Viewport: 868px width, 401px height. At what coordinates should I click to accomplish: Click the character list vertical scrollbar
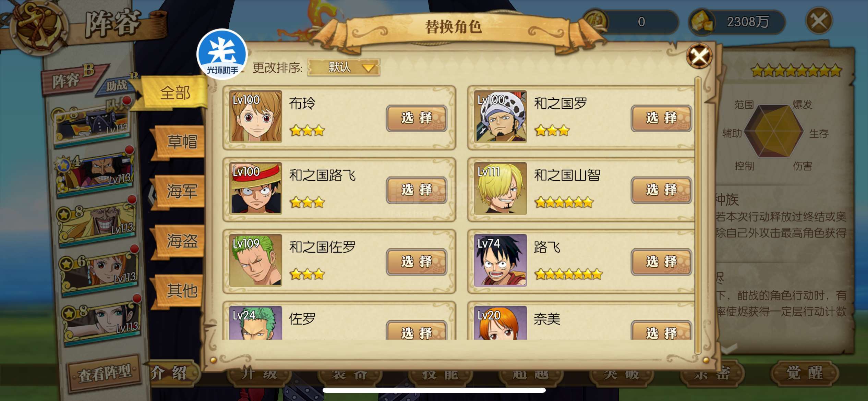697,216
